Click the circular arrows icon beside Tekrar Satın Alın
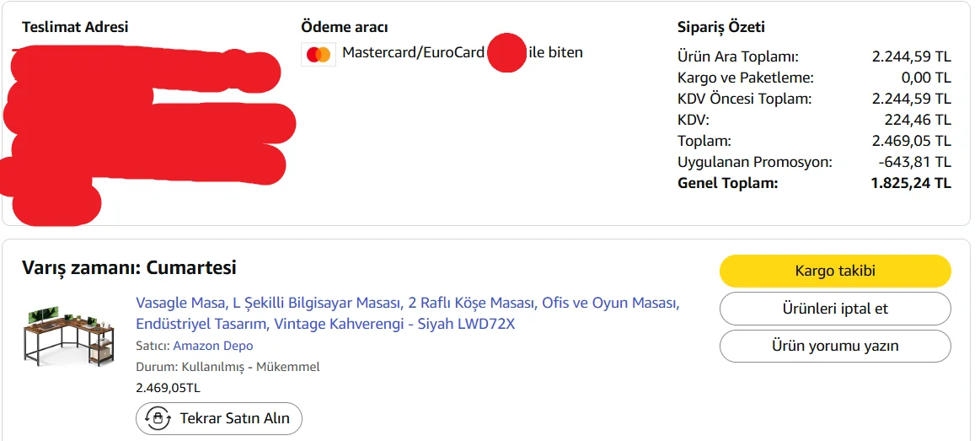Viewport: 980px width, 441px height. click(x=157, y=418)
